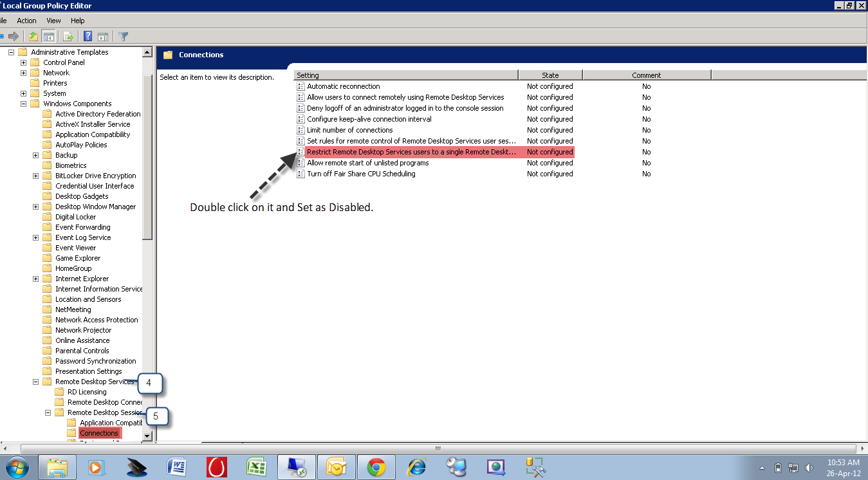Sort by the Comment column header
The width and height of the screenshot is (868, 480).
[x=647, y=75]
